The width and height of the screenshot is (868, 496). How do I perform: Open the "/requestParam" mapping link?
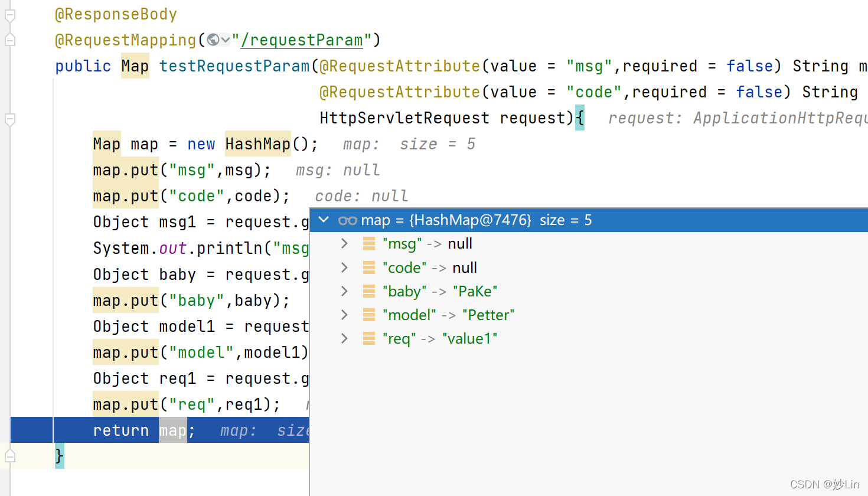coord(303,40)
